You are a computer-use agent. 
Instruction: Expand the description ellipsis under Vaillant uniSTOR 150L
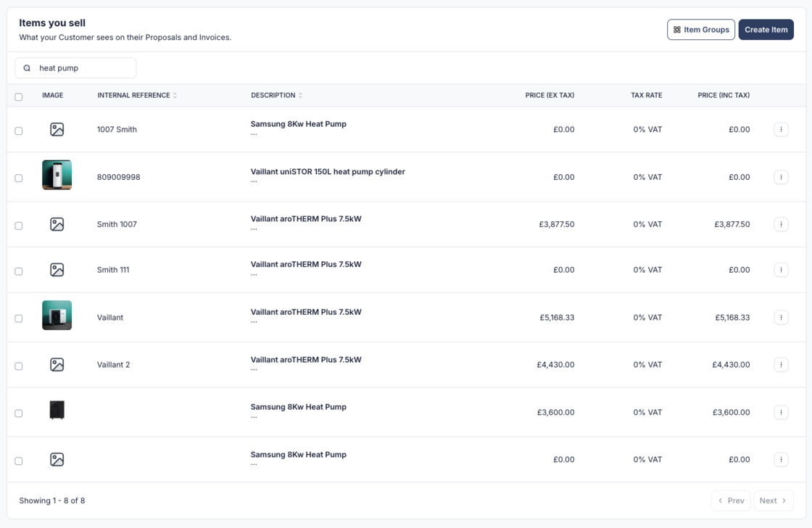254,181
